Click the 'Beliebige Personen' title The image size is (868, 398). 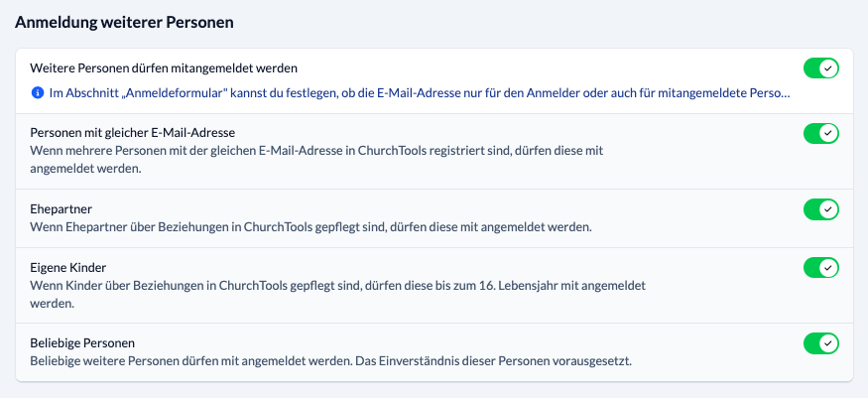click(82, 343)
